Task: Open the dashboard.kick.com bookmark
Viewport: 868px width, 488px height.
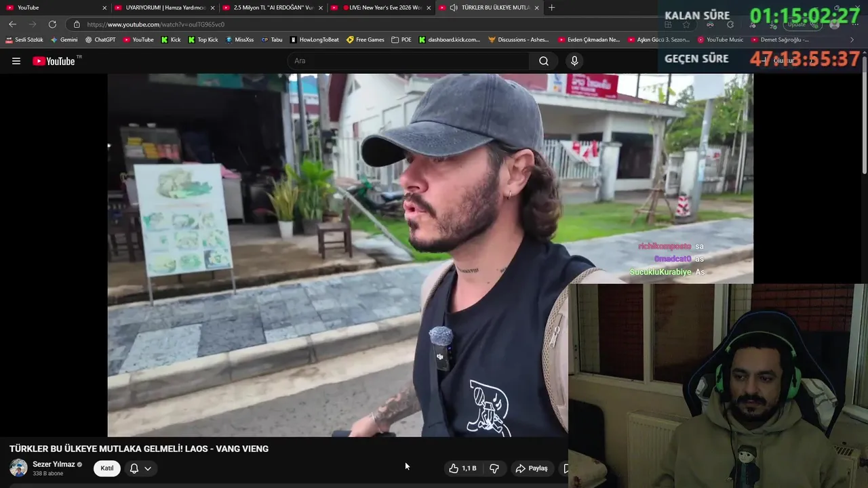Action: (x=450, y=40)
